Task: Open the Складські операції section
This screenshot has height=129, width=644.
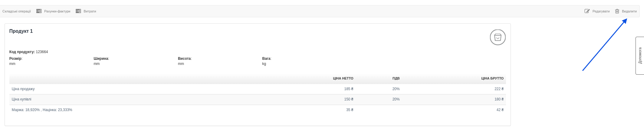Action: click(17, 11)
